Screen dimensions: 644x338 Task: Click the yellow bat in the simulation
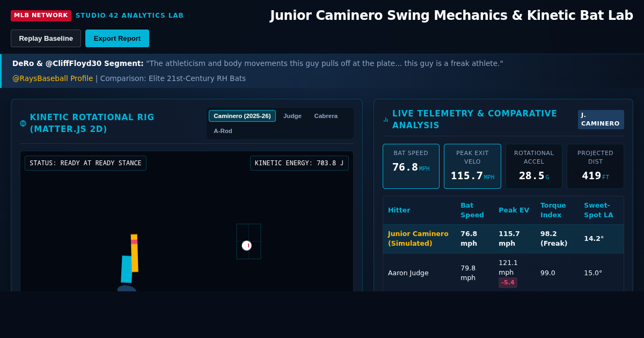(x=134, y=253)
